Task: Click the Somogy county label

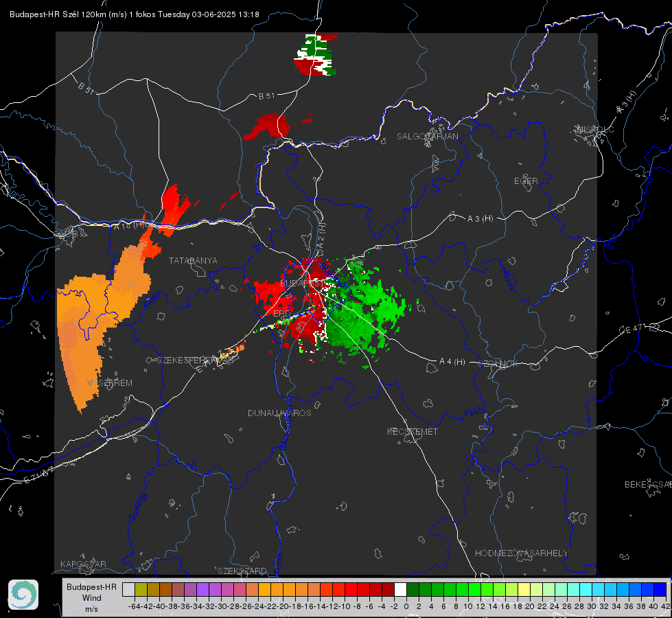Action: point(137,507)
